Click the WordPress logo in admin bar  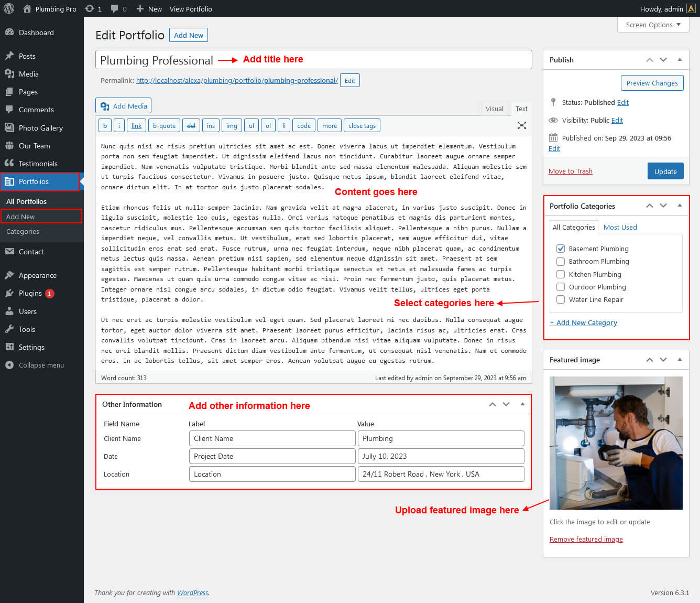pos(9,8)
